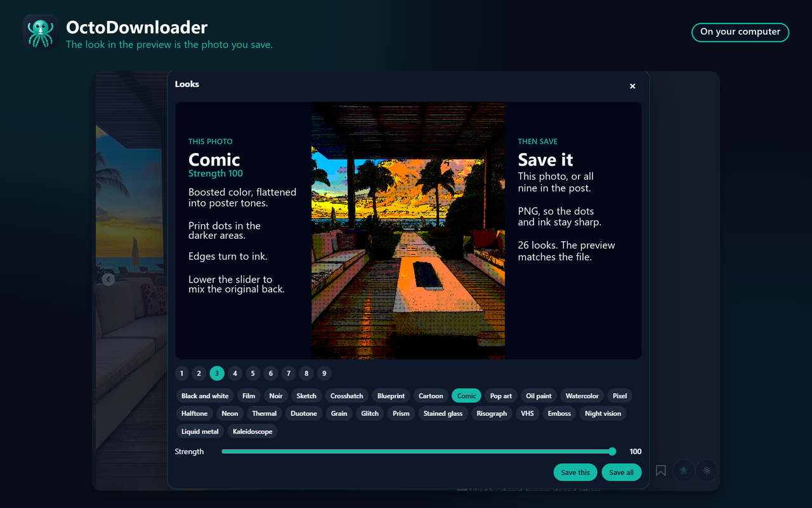Go to previous photo with the left arrow

[108, 279]
